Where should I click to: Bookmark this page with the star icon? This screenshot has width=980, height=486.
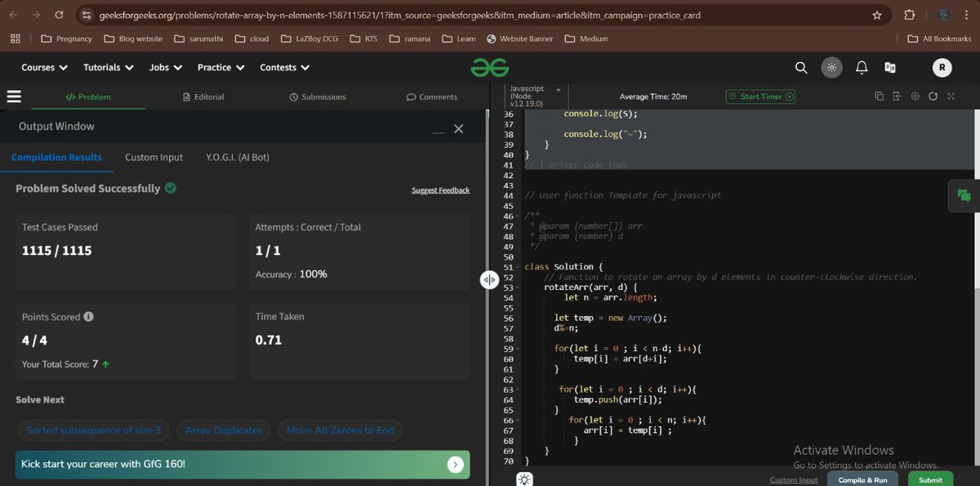[877, 15]
